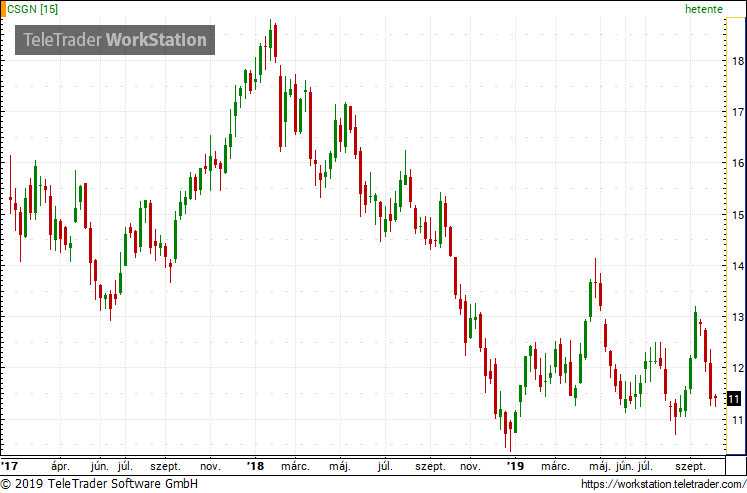
Task: Click price level 17 on the axis
Action: point(738,112)
